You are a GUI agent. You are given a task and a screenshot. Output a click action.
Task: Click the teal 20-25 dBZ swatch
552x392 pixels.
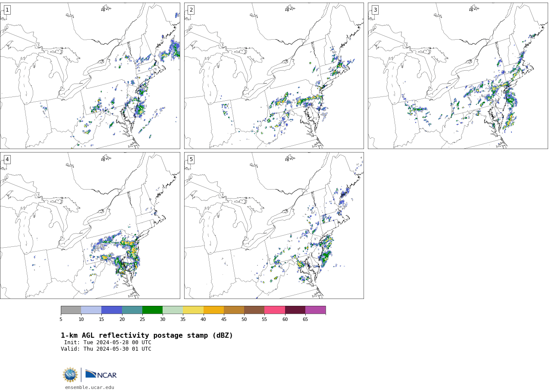point(132,310)
